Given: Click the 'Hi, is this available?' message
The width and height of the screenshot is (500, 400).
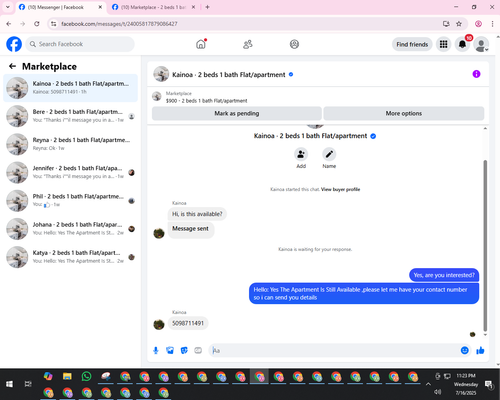Looking at the screenshot, I should click(x=197, y=214).
